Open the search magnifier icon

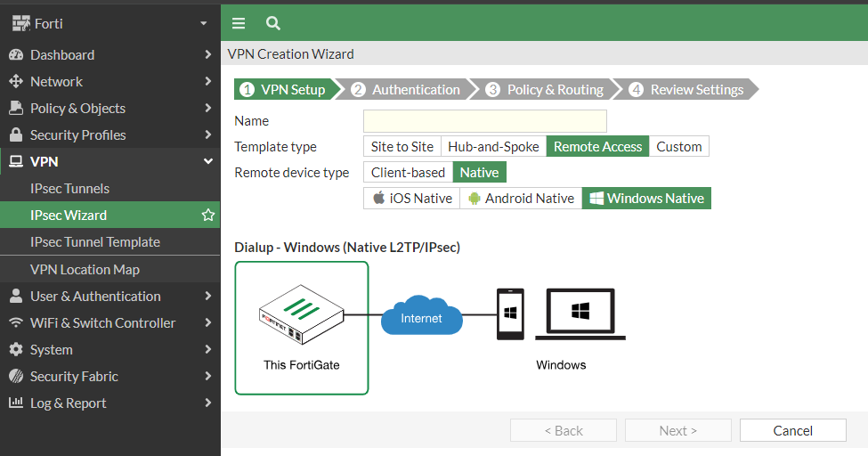tap(273, 23)
